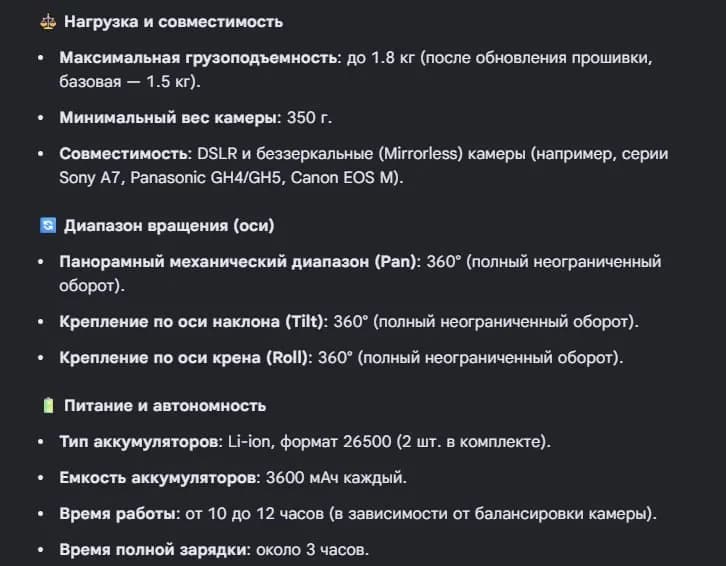726x566 pixels.
Task: Click 'Sony A7, Panasonic GH4/GH5' text line
Action: coord(170,178)
